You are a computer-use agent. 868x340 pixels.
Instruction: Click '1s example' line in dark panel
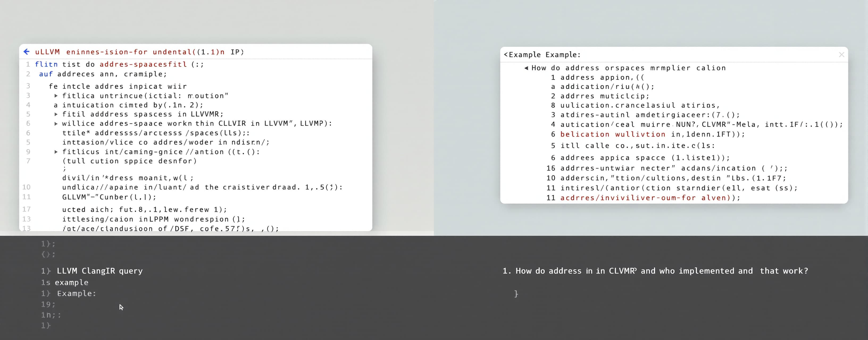tap(65, 283)
